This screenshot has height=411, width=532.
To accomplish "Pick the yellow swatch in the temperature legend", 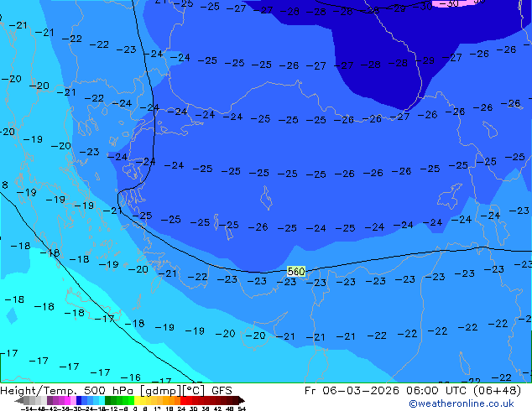I will 137,400.
